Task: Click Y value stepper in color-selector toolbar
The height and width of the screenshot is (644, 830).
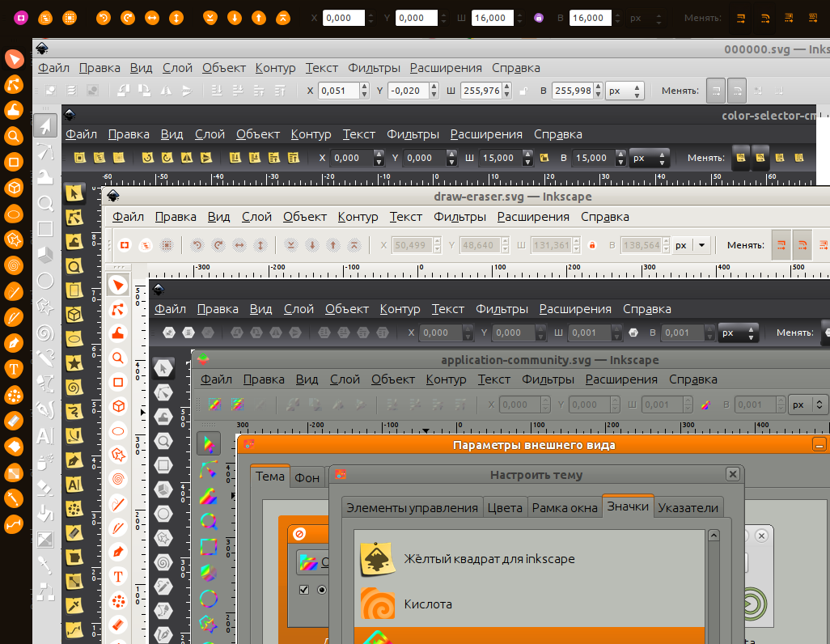Action: pos(451,158)
